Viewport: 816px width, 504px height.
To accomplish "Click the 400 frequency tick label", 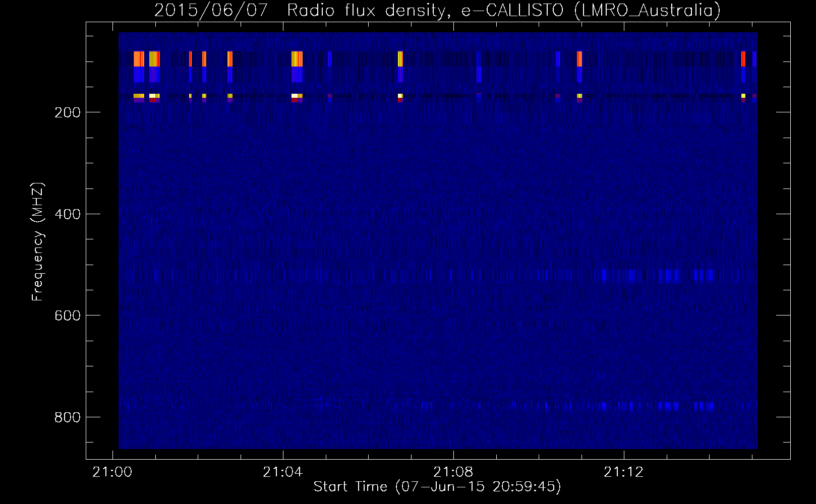I will [x=67, y=214].
